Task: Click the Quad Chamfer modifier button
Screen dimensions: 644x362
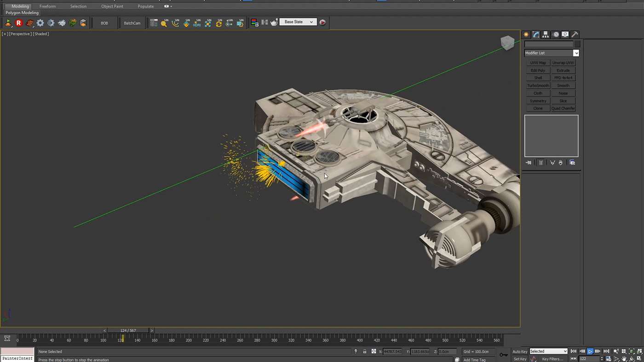Action: [563, 108]
